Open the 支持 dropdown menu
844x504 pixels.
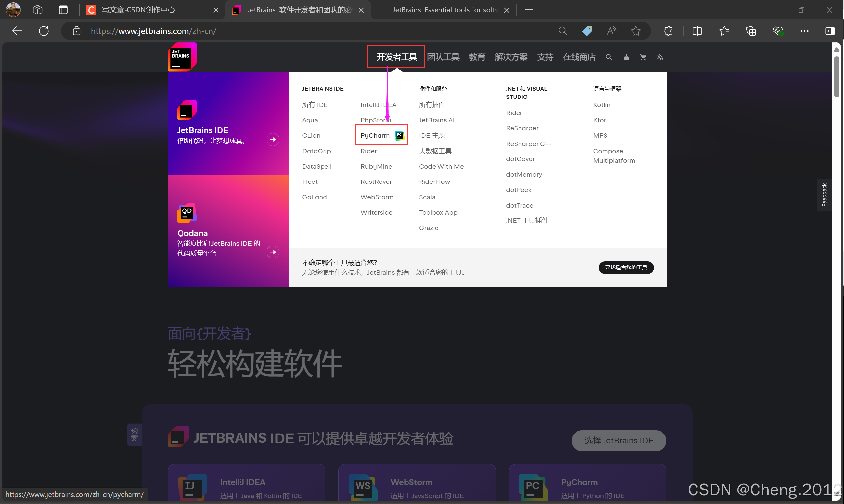point(545,57)
